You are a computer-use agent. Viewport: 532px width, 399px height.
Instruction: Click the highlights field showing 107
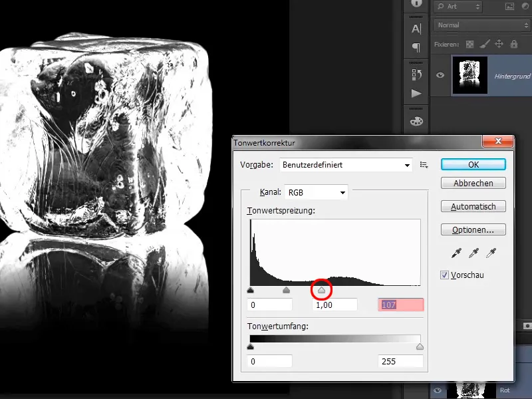401,305
